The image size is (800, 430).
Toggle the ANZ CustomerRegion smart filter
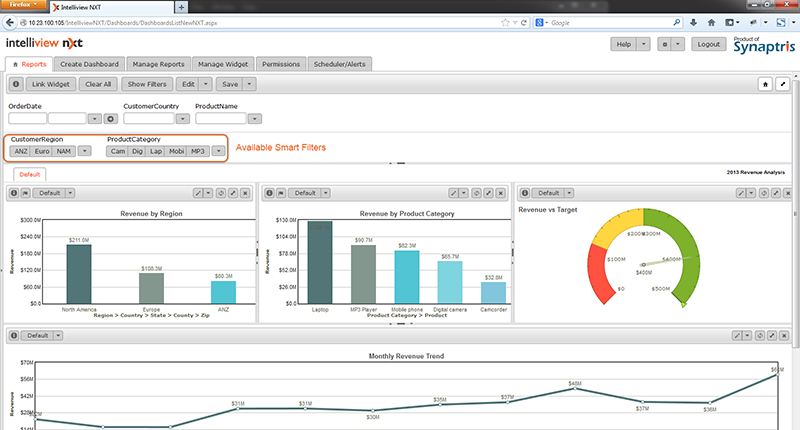(x=19, y=151)
